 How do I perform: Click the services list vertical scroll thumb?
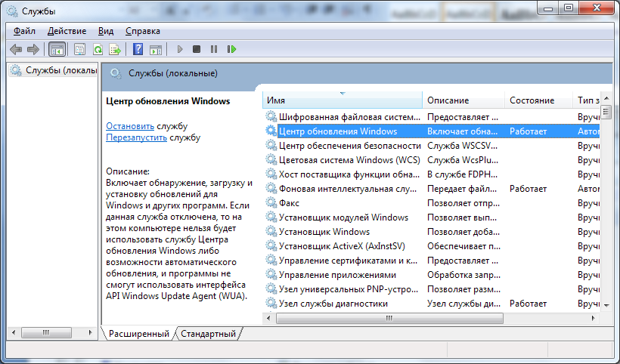(x=606, y=112)
